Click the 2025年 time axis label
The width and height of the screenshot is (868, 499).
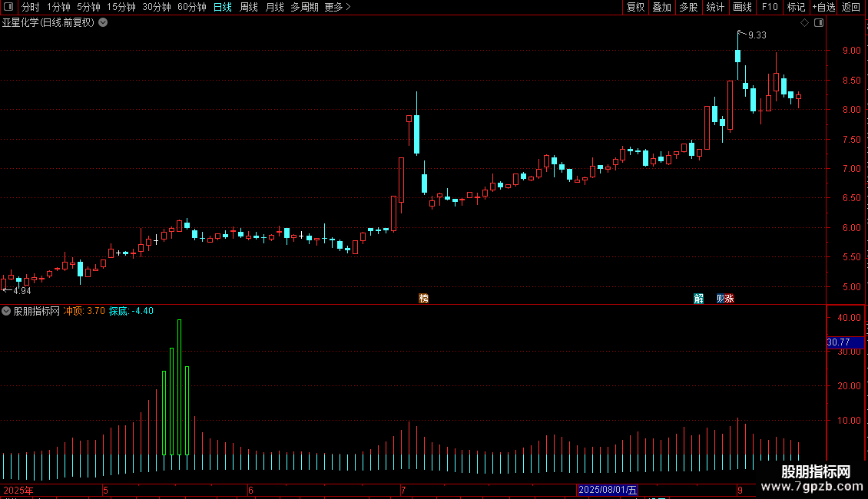[18, 490]
